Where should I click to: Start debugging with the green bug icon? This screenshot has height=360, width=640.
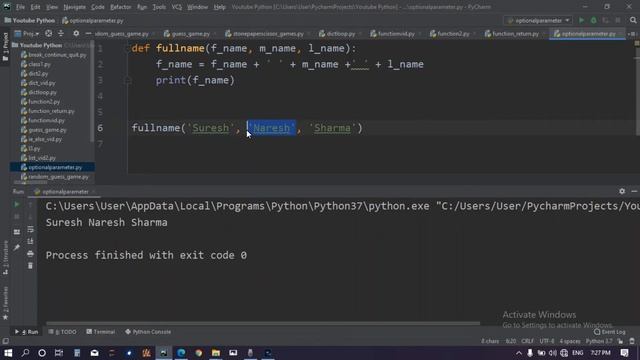point(593,20)
